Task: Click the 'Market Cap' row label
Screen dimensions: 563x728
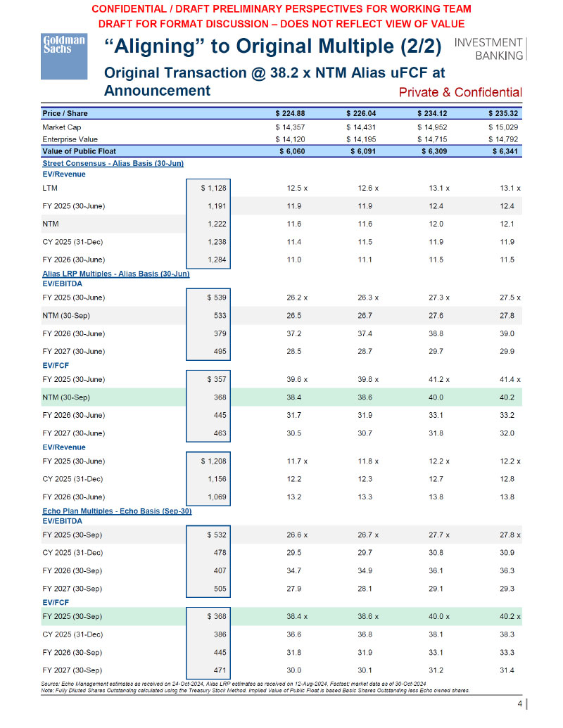Action: coord(62,127)
